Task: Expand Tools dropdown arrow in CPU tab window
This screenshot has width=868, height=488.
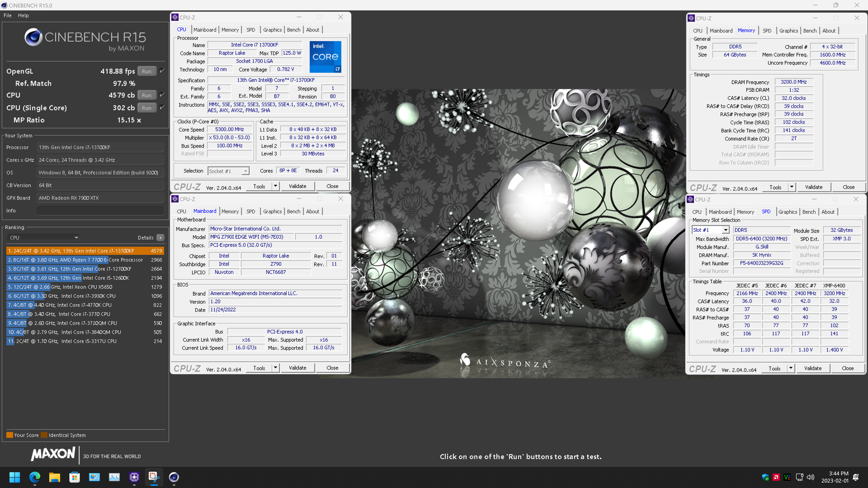Action: pos(276,186)
